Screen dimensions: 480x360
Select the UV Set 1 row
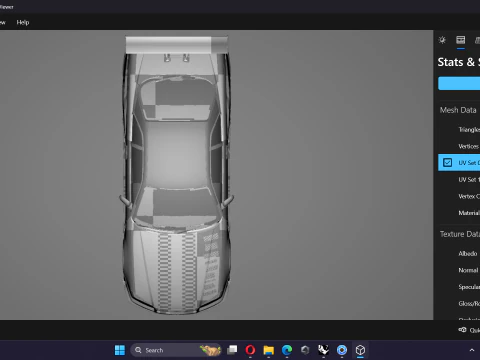pos(459,179)
